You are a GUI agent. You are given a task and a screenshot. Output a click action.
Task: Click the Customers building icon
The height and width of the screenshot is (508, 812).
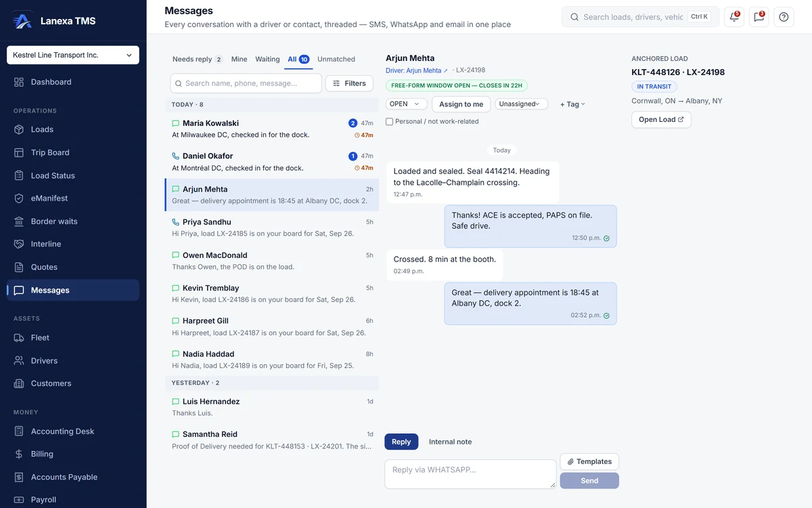click(19, 383)
